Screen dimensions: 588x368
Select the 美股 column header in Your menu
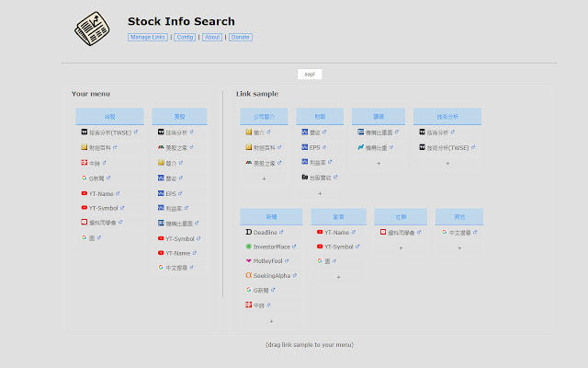click(179, 117)
